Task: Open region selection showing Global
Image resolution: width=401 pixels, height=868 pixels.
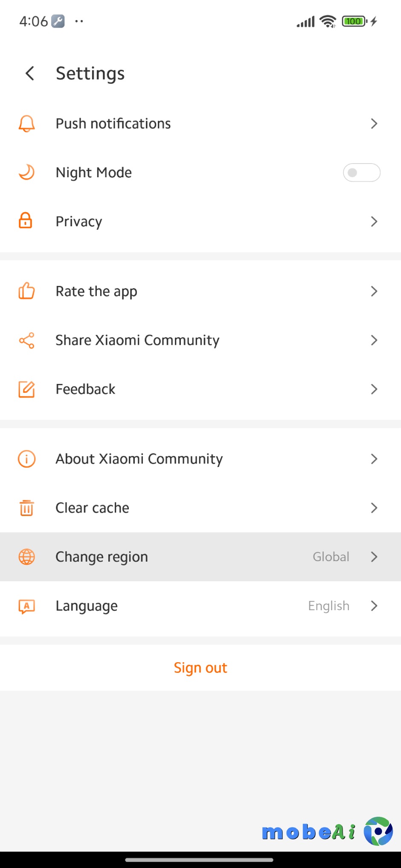Action: [331, 557]
